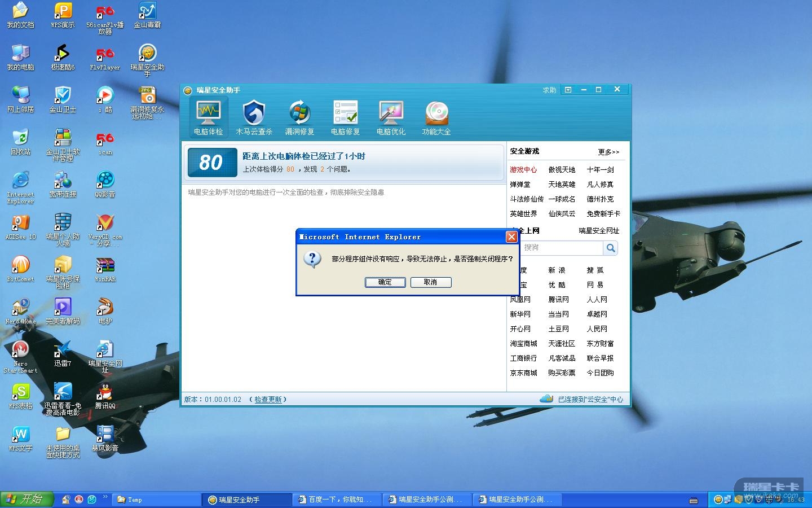812x508 pixels.
Task: Open the 电脑体检 toolbar tab
Action: (x=209, y=117)
